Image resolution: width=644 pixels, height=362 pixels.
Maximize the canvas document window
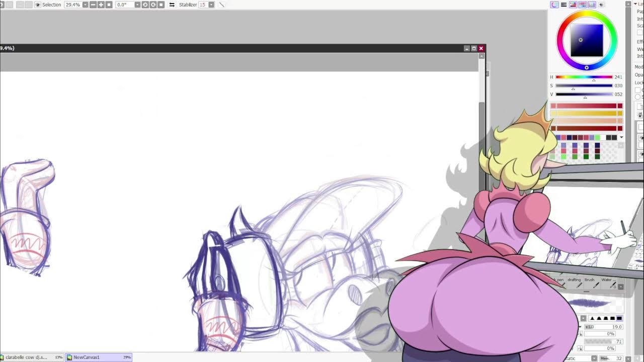click(474, 48)
